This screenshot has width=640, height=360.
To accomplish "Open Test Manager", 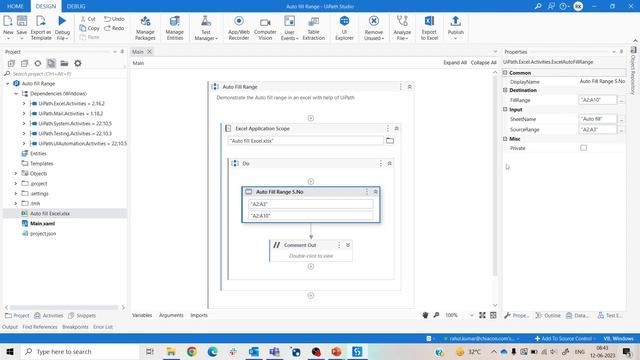I will click(x=206, y=27).
